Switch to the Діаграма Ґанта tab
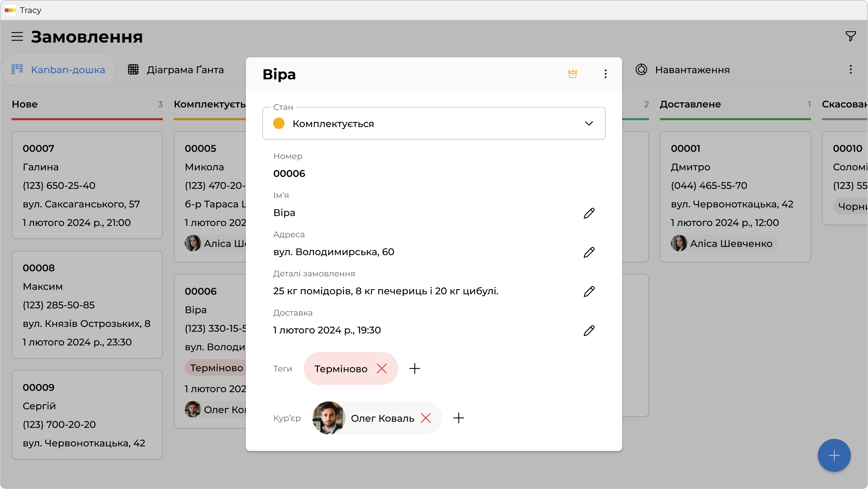The height and width of the screenshot is (489, 868). point(176,70)
